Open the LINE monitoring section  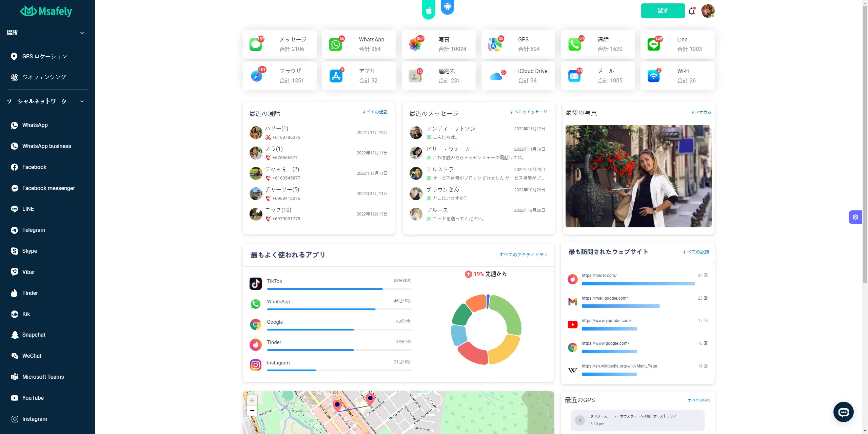pos(27,209)
